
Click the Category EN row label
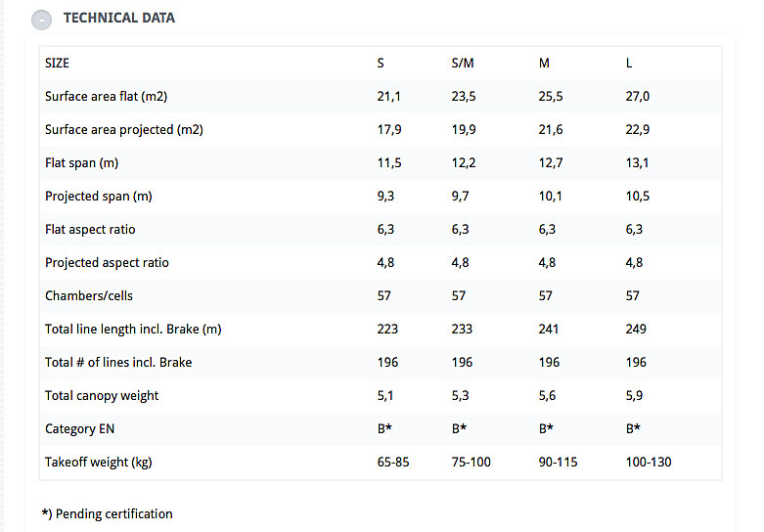[x=80, y=428]
